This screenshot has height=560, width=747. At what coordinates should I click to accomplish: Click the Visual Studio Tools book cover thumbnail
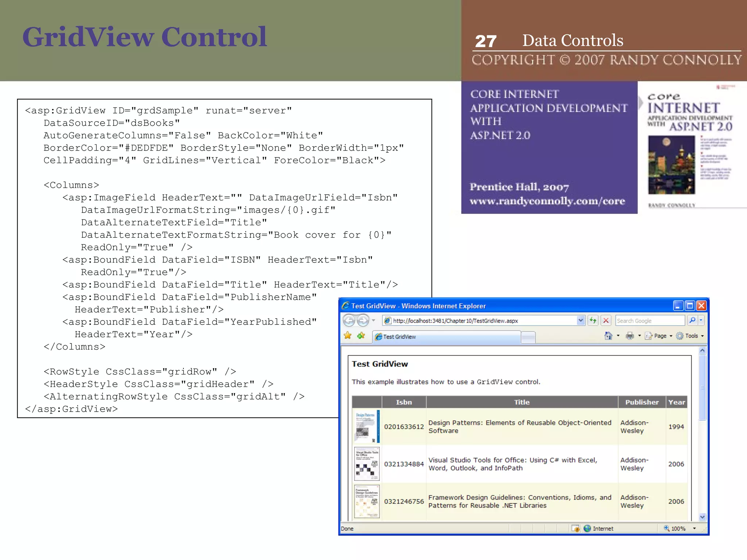[367, 464]
